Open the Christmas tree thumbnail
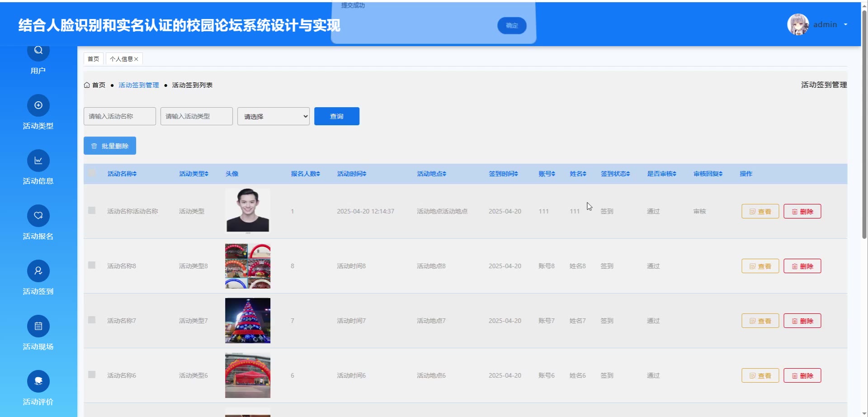 coord(248,321)
